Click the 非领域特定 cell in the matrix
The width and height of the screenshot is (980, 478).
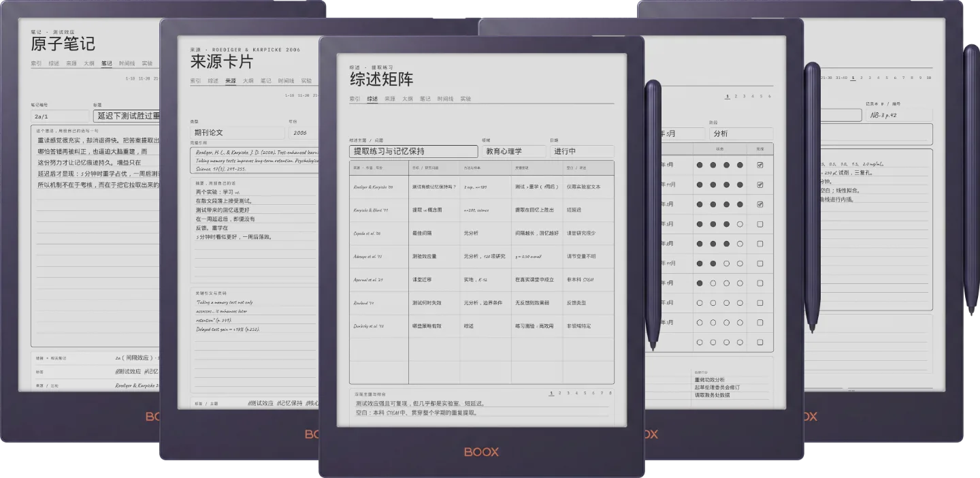(589, 325)
